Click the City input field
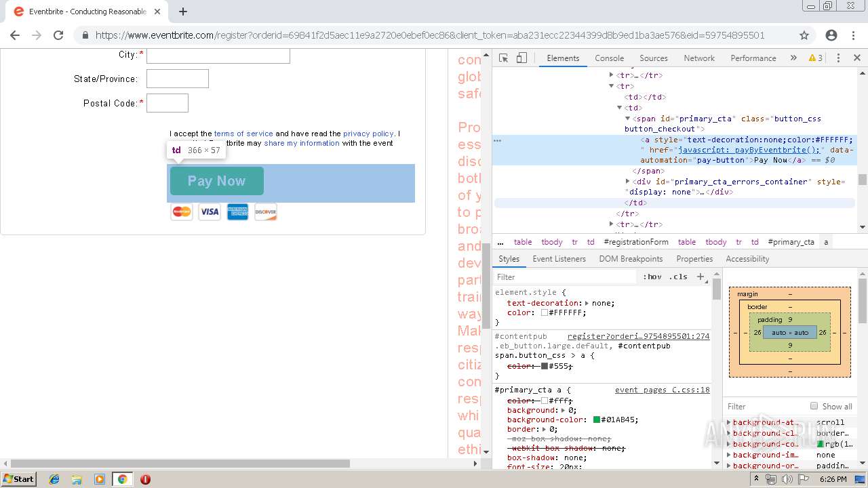This screenshot has width=868, height=488. [218, 55]
